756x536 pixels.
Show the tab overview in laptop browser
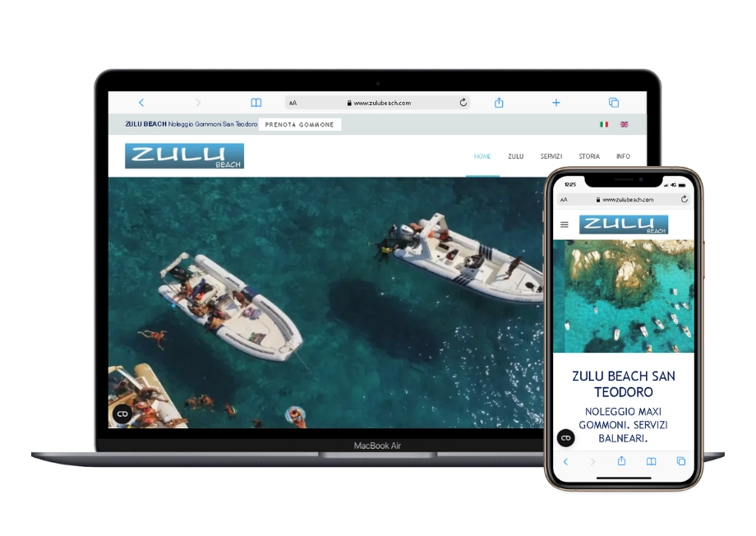614,103
